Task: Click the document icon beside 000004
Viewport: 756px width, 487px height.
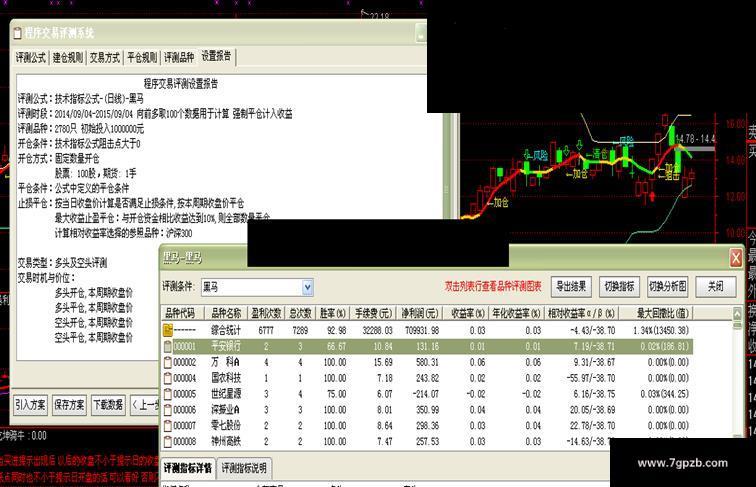Action: pyautogui.click(x=168, y=378)
